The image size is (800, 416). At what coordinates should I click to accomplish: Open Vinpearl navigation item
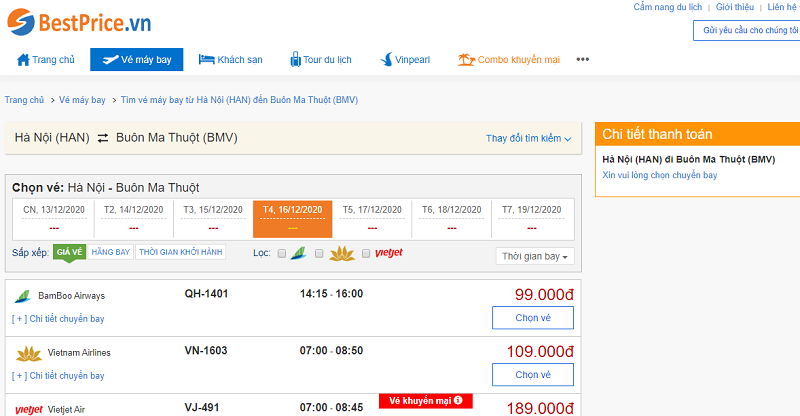405,60
